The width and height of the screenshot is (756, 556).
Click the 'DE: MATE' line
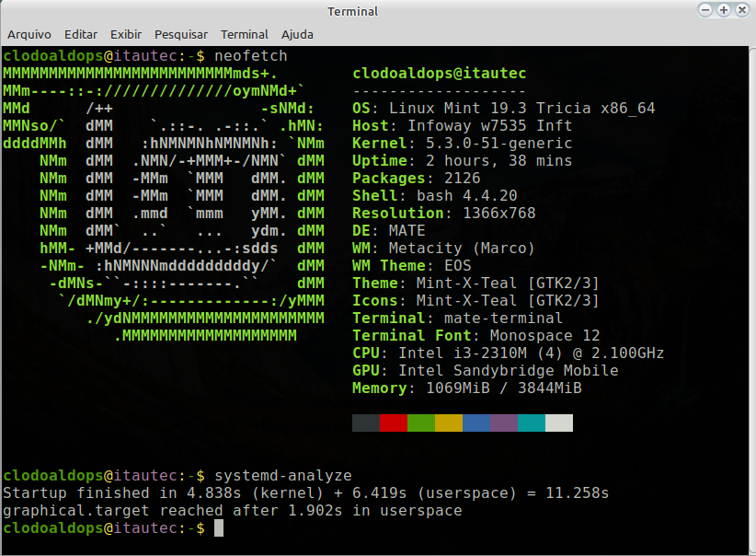click(389, 231)
